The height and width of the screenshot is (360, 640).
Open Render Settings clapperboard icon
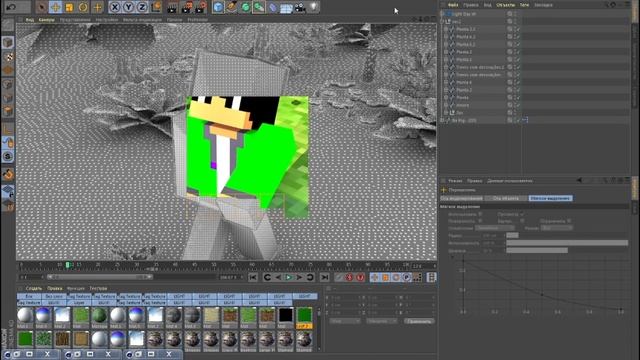point(200,7)
